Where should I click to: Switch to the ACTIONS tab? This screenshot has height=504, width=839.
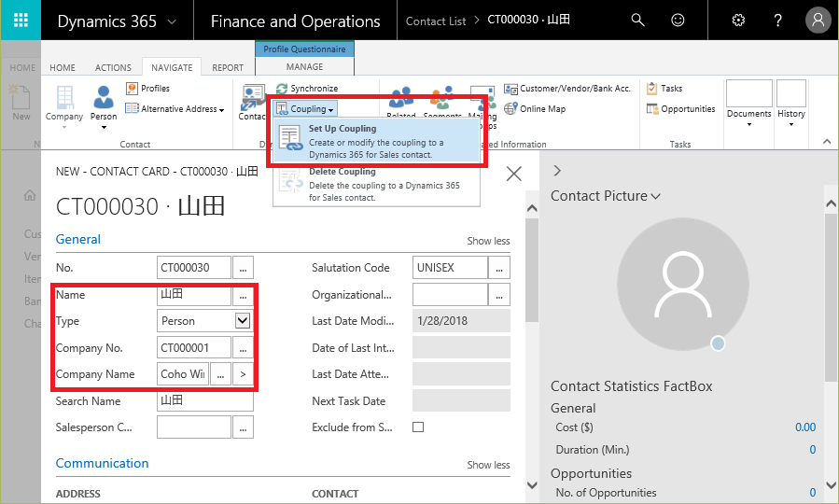click(x=113, y=67)
